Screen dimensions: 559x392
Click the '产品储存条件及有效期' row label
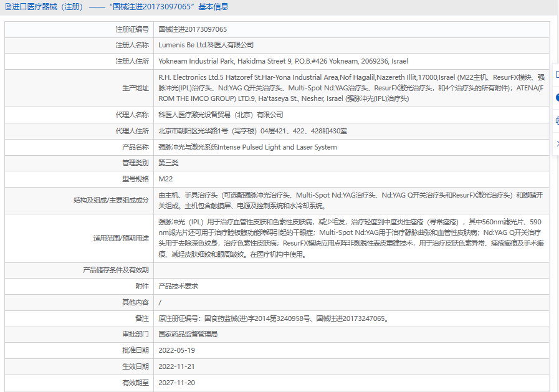tap(116, 270)
